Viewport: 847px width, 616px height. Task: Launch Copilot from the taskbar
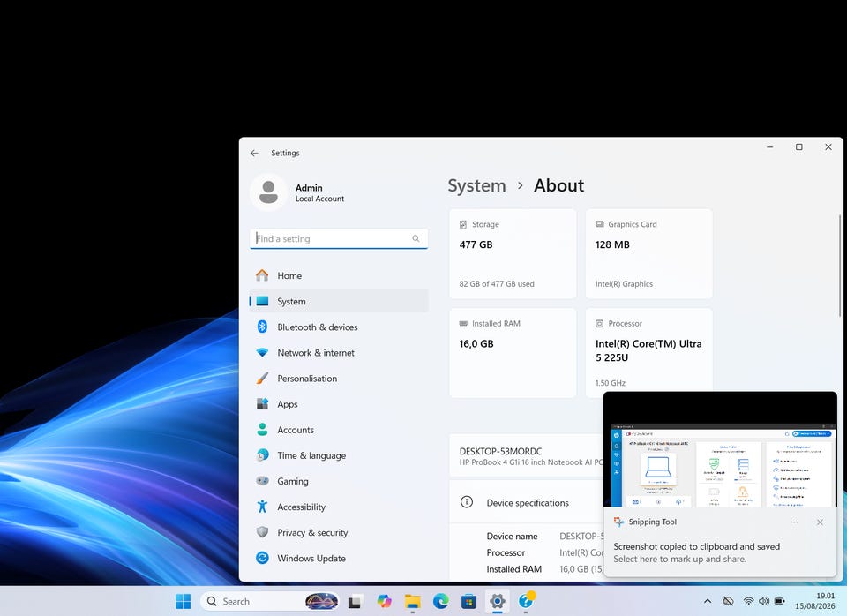click(384, 601)
